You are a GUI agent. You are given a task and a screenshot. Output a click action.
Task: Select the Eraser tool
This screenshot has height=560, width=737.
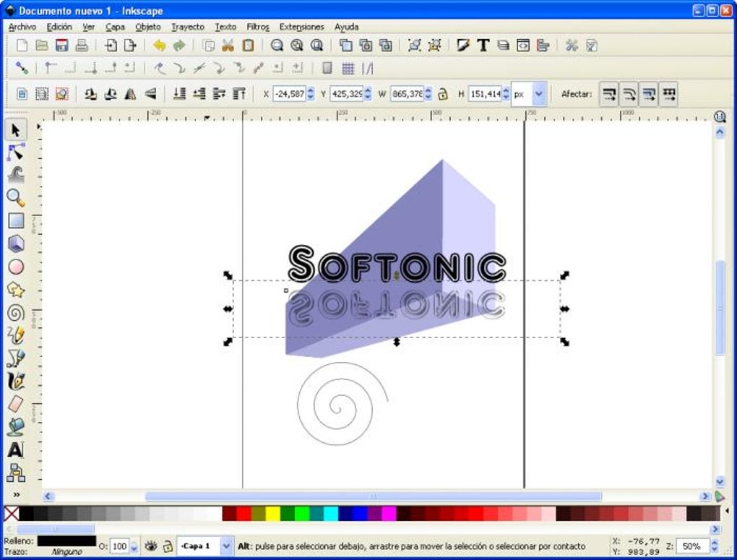(15, 404)
